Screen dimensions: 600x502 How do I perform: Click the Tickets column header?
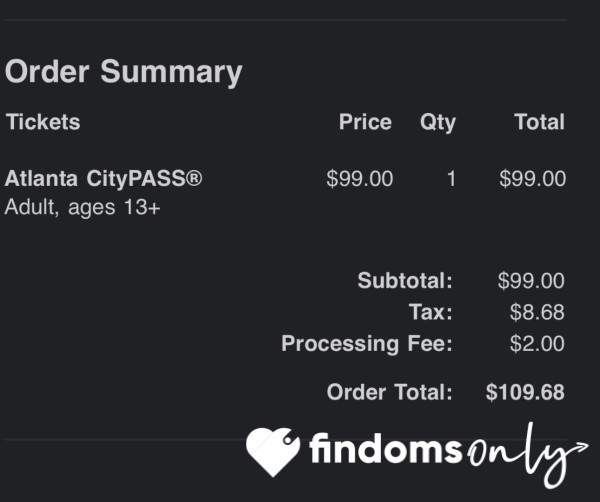(43, 122)
